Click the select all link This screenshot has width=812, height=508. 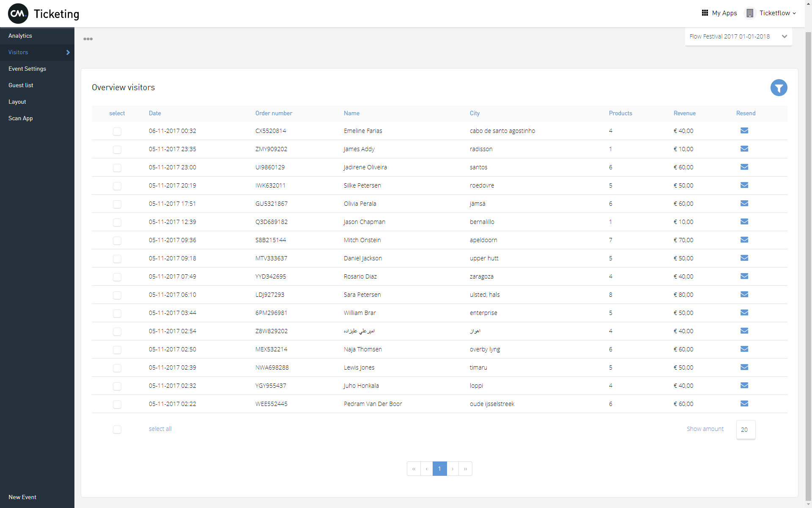pyautogui.click(x=160, y=429)
